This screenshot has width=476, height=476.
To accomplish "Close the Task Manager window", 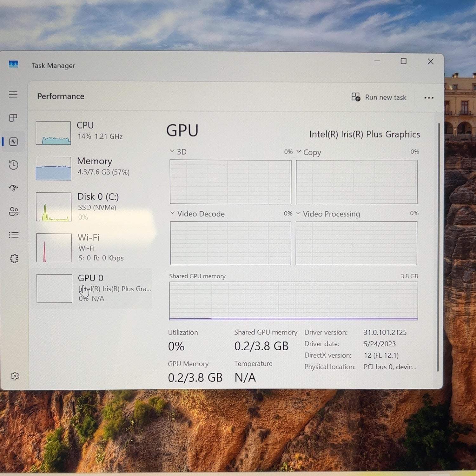I will click(430, 61).
